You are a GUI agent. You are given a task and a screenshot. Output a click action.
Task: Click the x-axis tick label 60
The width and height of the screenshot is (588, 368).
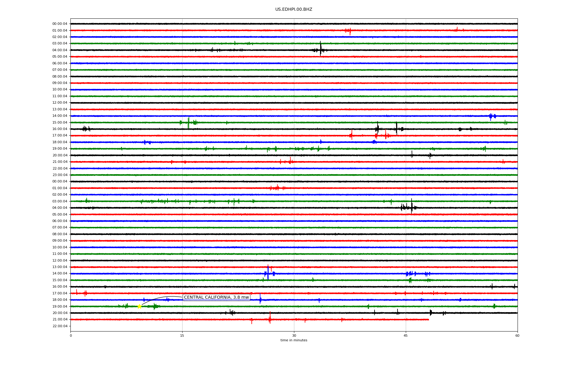pyautogui.click(x=517, y=335)
